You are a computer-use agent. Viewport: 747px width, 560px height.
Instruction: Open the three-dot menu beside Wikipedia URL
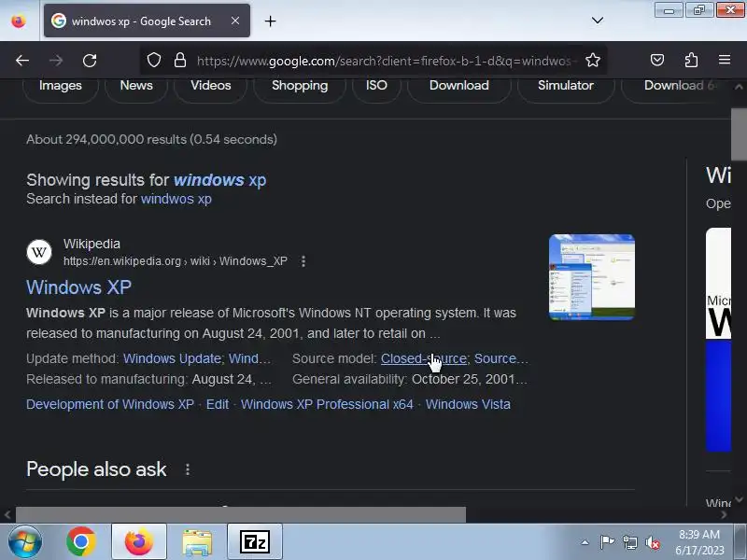[x=303, y=261]
